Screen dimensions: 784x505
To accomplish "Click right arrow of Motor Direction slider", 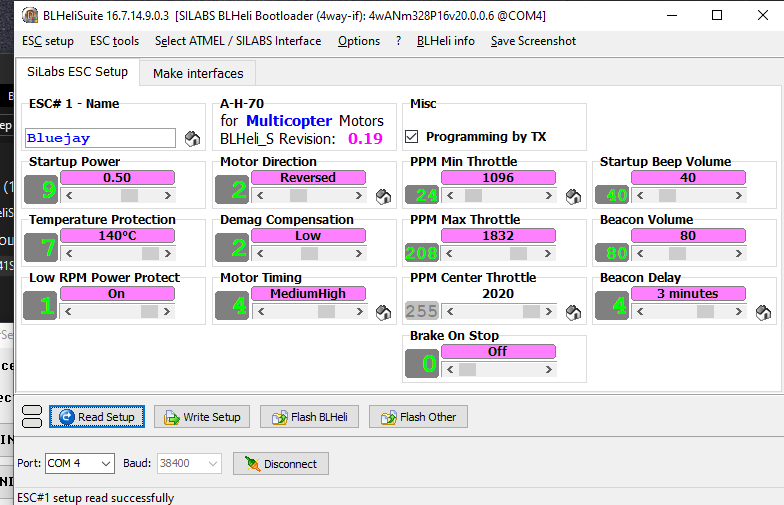I will (359, 196).
